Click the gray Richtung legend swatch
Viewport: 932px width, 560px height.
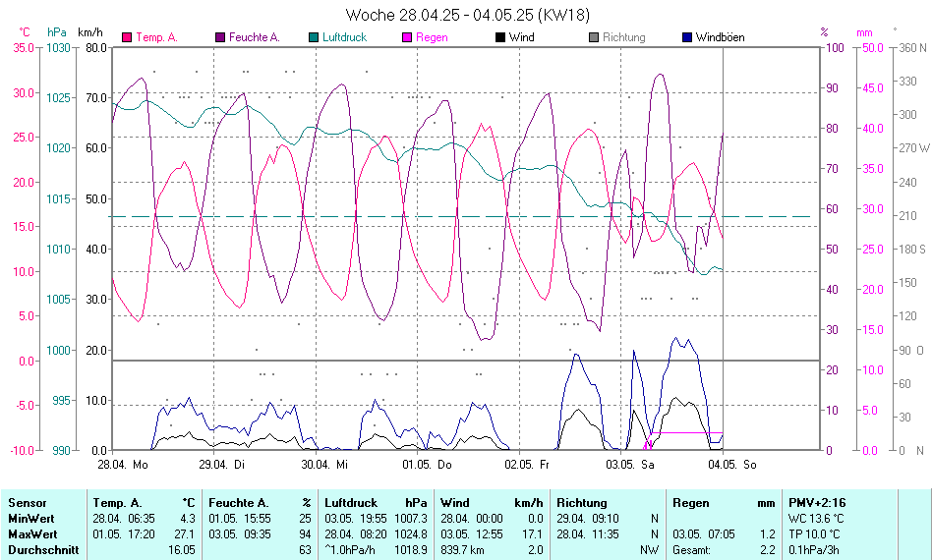tap(594, 37)
